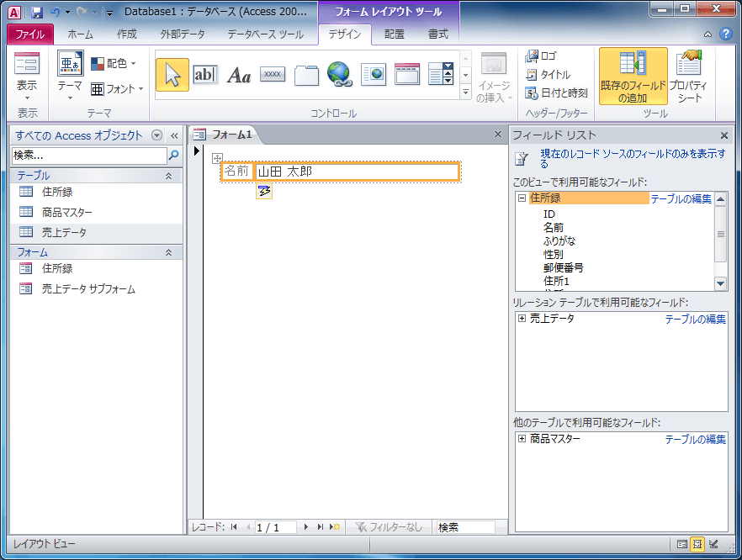This screenshot has height=560, width=742.
Task: Pick the Label (Aa) control
Action: pyautogui.click(x=239, y=75)
